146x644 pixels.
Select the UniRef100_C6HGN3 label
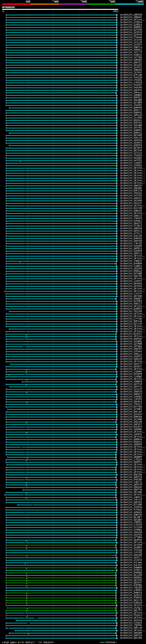(x=131, y=397)
